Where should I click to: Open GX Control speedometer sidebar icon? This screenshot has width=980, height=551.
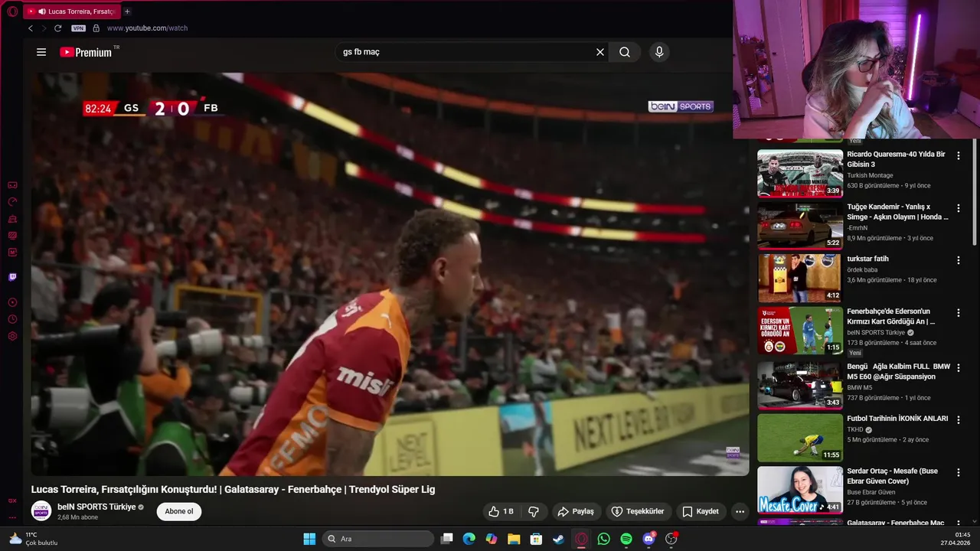pos(12,202)
